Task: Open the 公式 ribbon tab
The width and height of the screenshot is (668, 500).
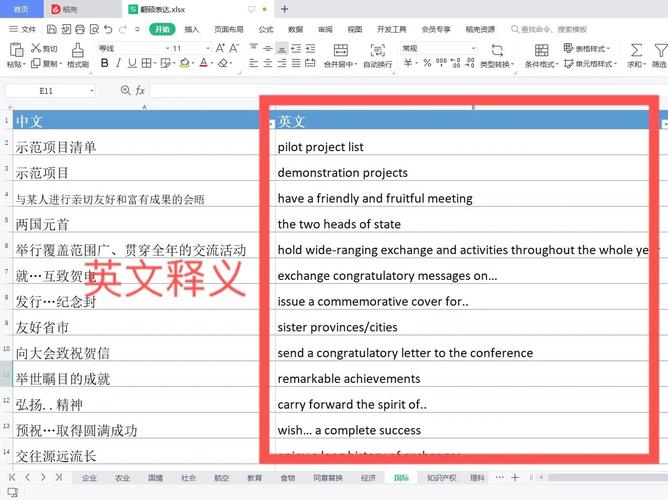Action: click(266, 29)
